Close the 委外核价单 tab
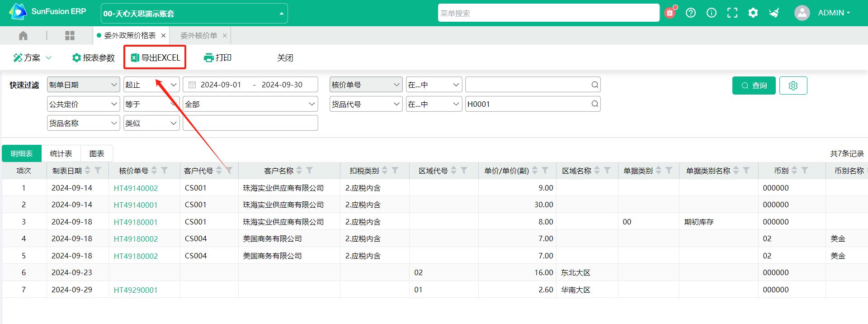The height and width of the screenshot is (324, 868). coord(225,35)
